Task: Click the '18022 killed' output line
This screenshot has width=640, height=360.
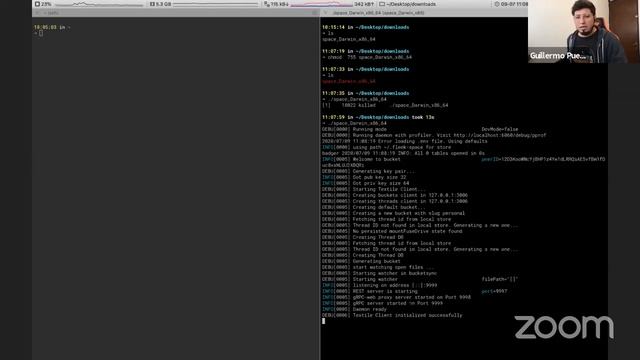Action: point(385,105)
